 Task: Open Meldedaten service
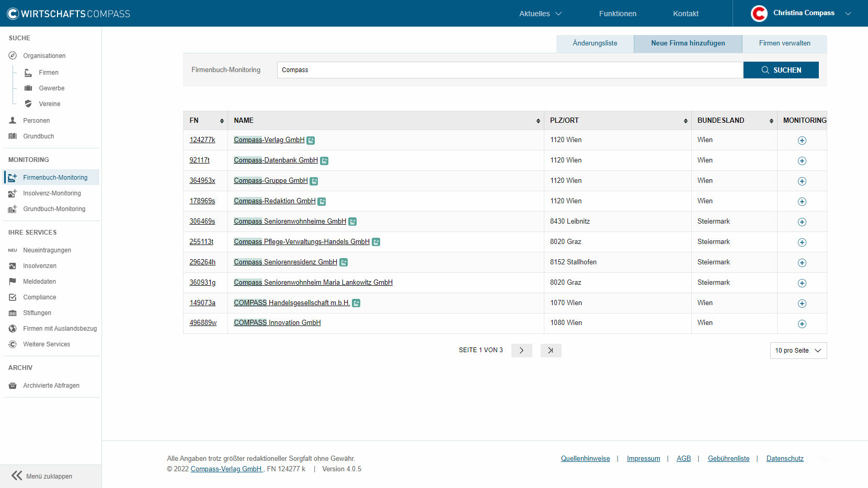39,282
